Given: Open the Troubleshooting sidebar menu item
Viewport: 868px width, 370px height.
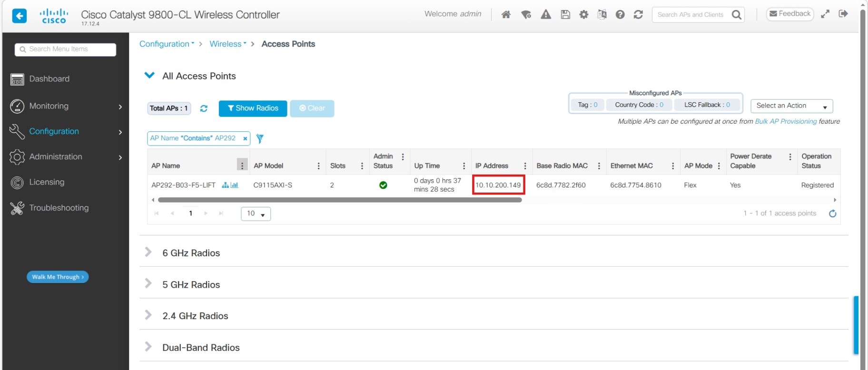Looking at the screenshot, I should 59,208.
